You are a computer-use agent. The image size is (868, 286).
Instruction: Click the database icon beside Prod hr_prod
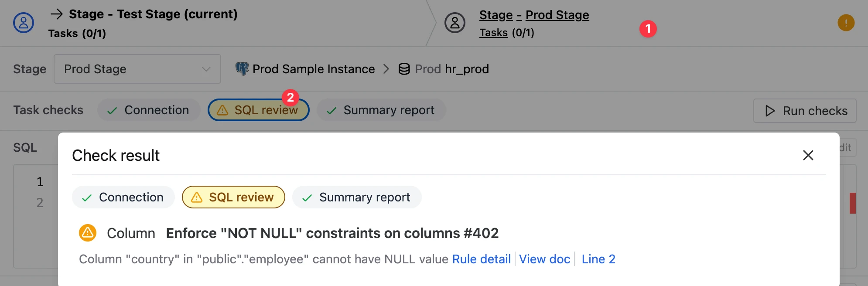point(404,69)
